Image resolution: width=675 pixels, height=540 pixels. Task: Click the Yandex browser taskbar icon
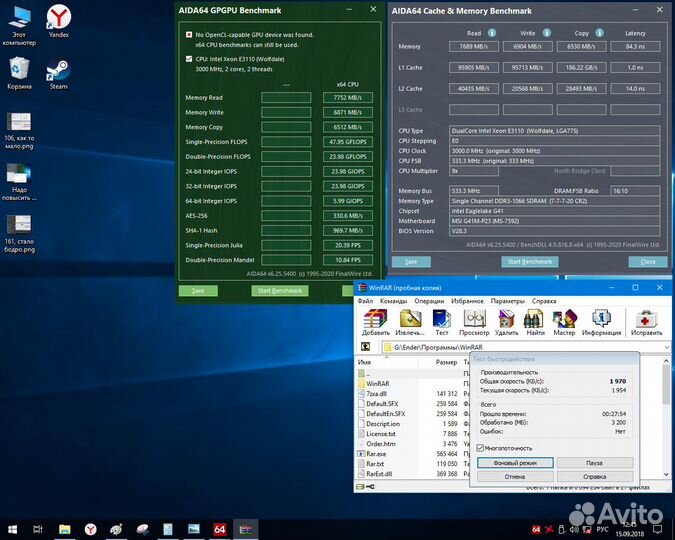click(x=90, y=529)
